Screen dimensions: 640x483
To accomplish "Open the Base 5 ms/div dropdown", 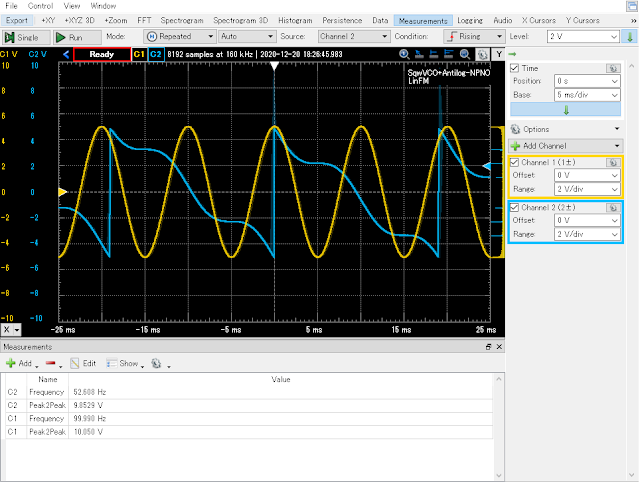I will coord(587,95).
